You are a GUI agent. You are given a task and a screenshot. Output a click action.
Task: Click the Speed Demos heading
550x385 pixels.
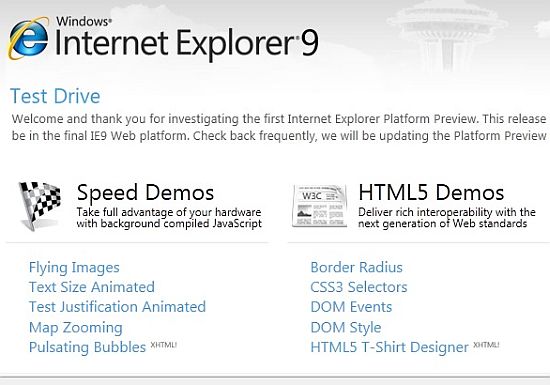point(145,192)
